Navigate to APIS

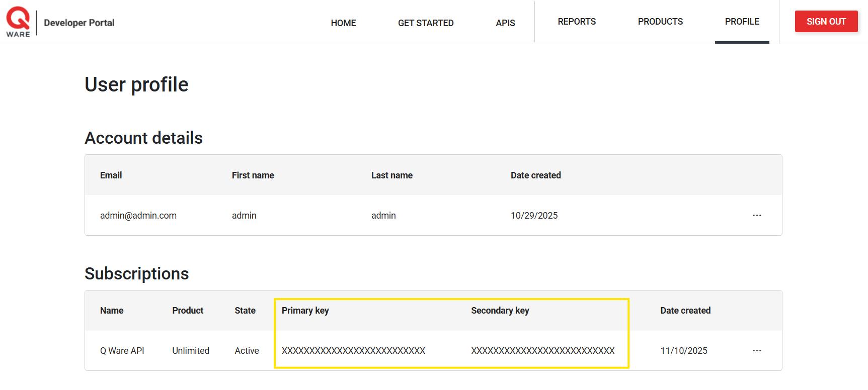point(505,23)
